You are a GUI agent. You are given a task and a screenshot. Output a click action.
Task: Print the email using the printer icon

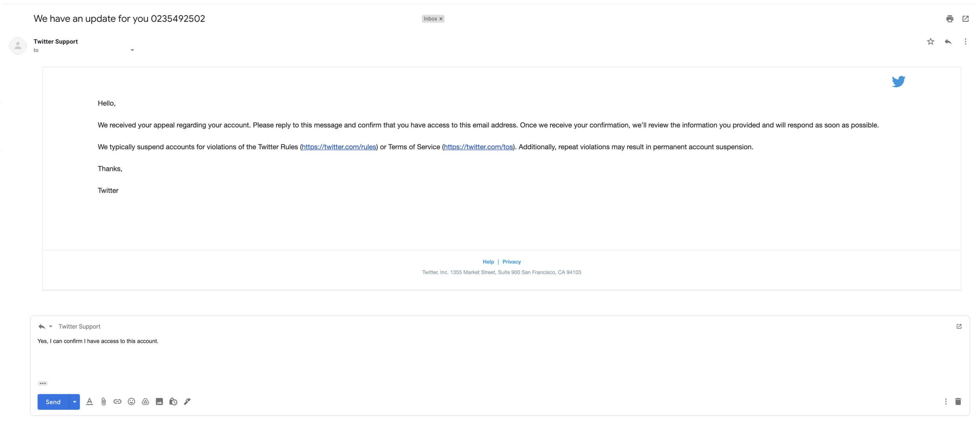(x=949, y=19)
